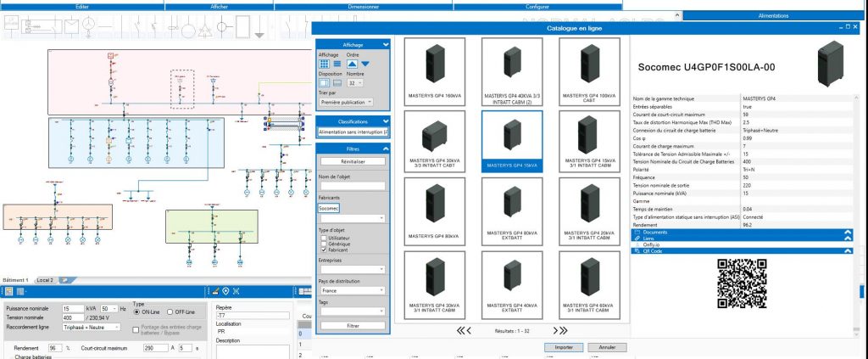The image size is (868, 359).
Task: Click the Annuler button
Action: (606, 348)
